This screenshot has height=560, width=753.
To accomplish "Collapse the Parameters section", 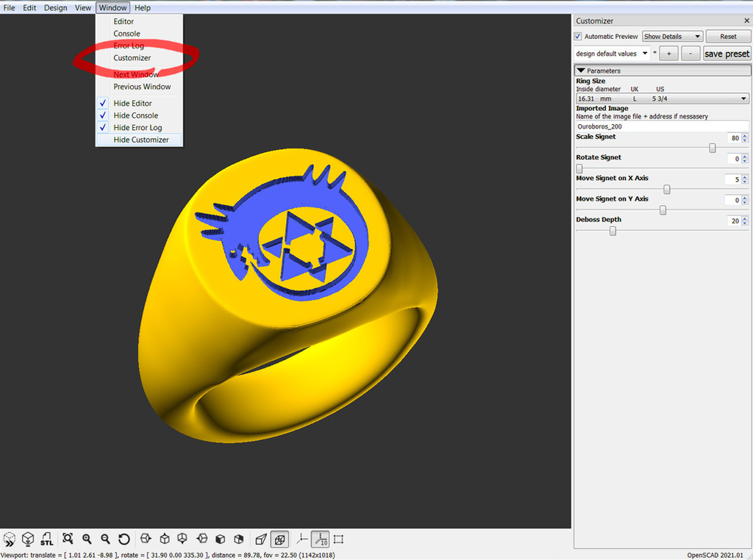I will tap(583, 70).
